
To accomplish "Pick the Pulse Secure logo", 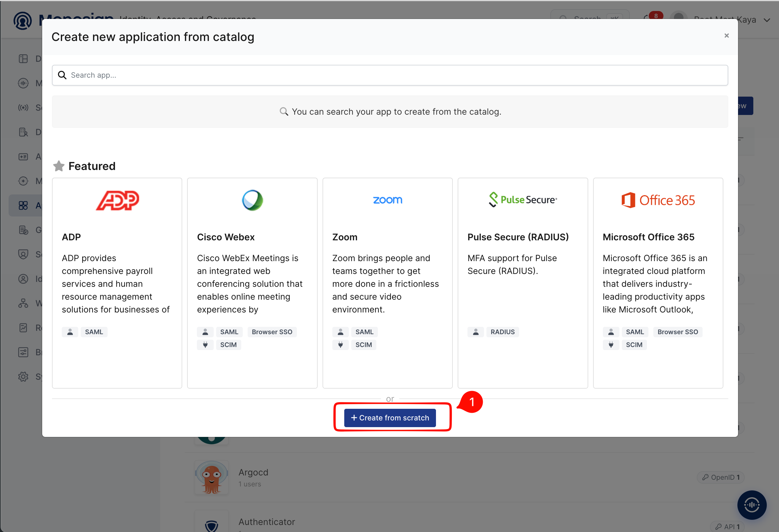I will click(x=522, y=200).
